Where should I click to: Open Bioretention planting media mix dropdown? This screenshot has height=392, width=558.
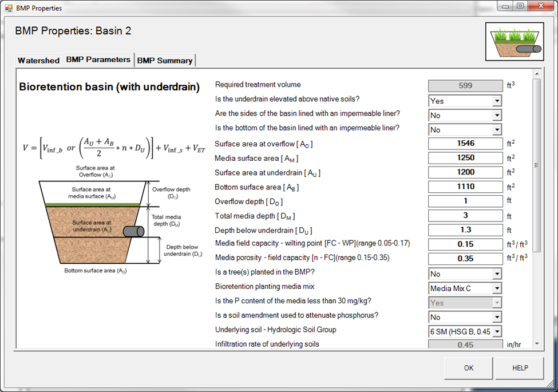[x=497, y=288]
